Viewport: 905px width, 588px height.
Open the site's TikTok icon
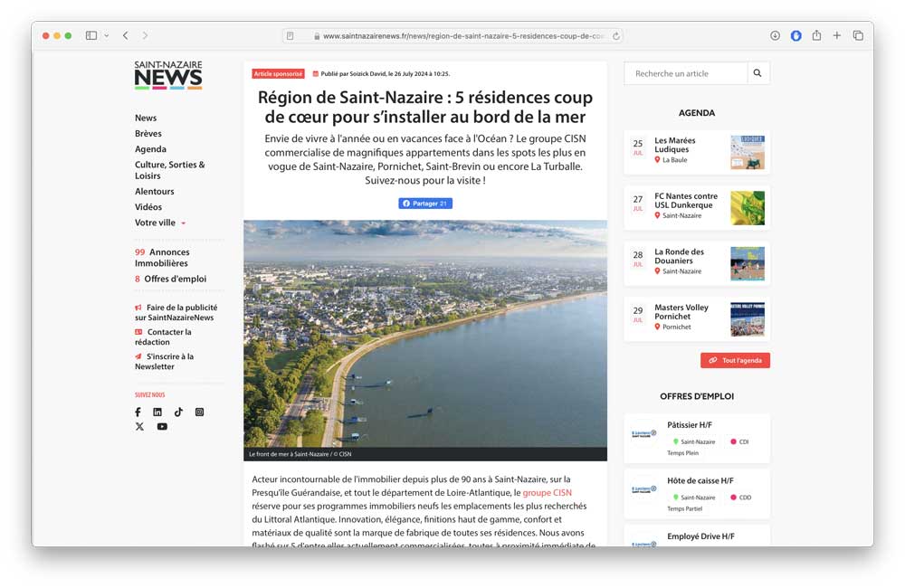pyautogui.click(x=178, y=412)
